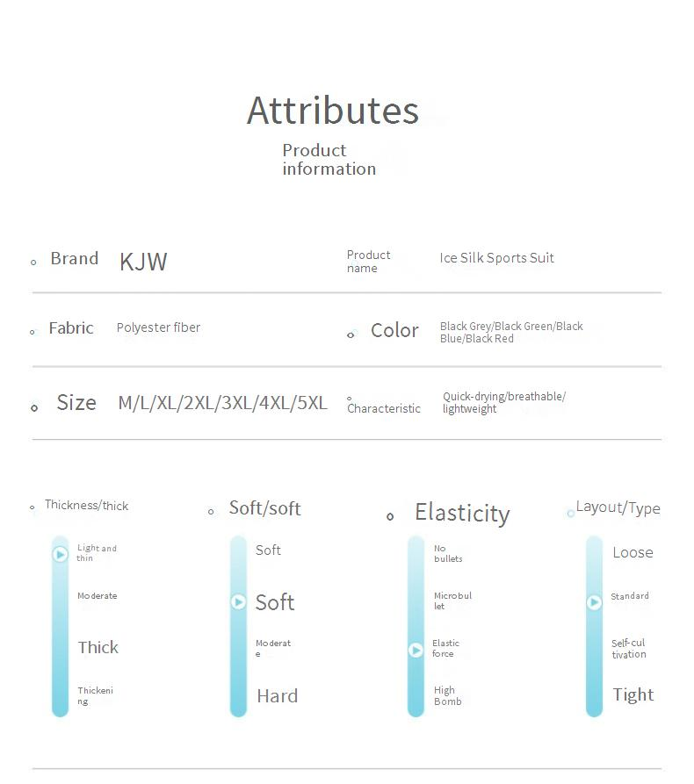Click the Soft slider play marker
The height and width of the screenshot is (784, 694).
[x=238, y=602]
